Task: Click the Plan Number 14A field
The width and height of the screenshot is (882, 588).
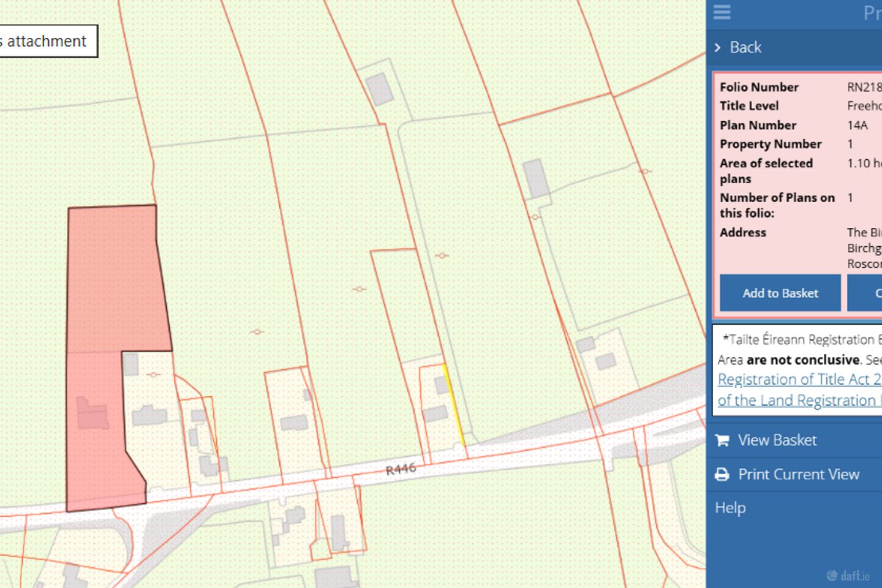Action: (x=857, y=125)
